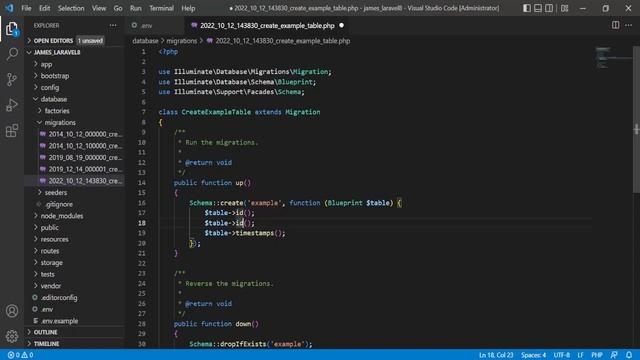Open the Run menu
Screen dimensions: 640x360
click(136, 8)
